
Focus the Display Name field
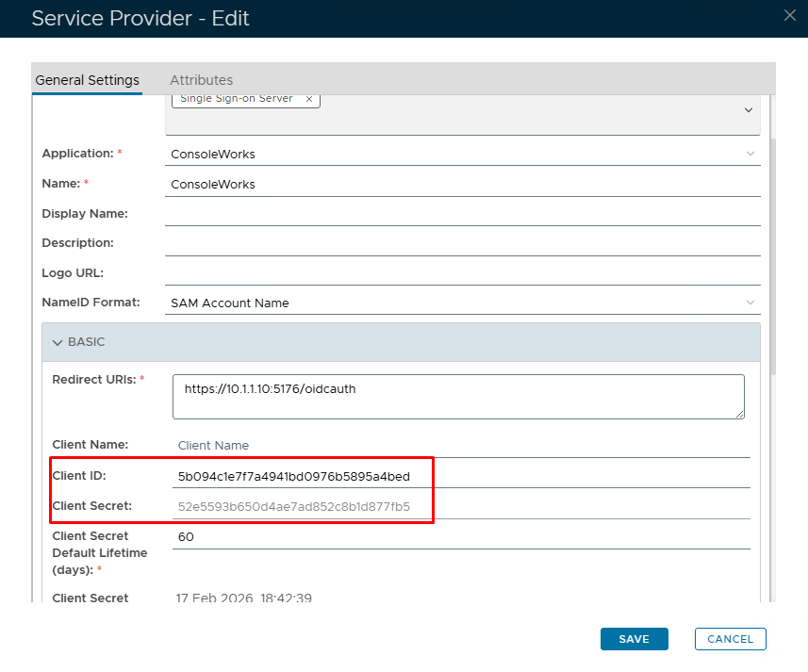(x=462, y=214)
